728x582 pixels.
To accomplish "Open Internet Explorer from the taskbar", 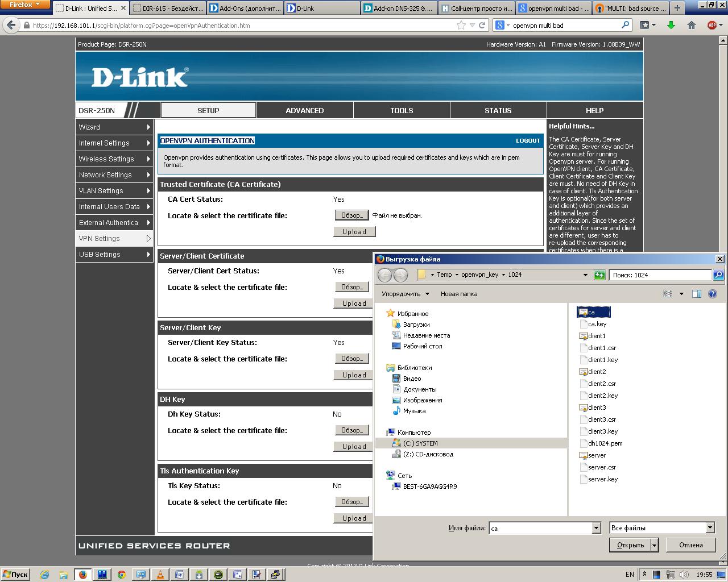I will [x=44, y=575].
